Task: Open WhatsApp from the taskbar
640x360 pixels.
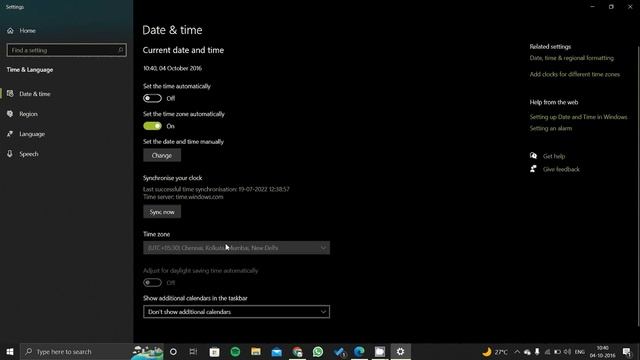Action: pos(318,351)
